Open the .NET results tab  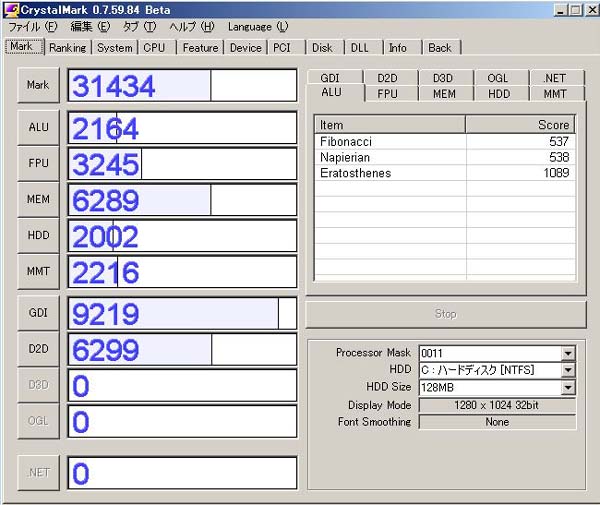tap(558, 78)
